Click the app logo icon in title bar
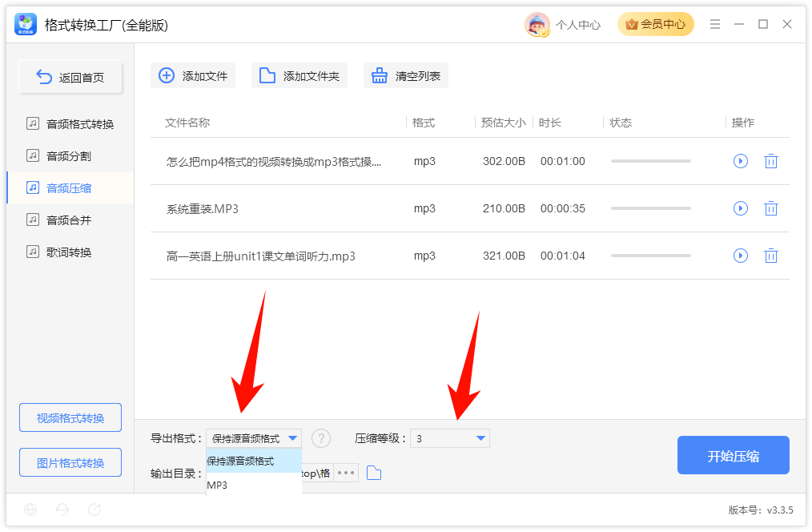812x532 pixels. 26,24
